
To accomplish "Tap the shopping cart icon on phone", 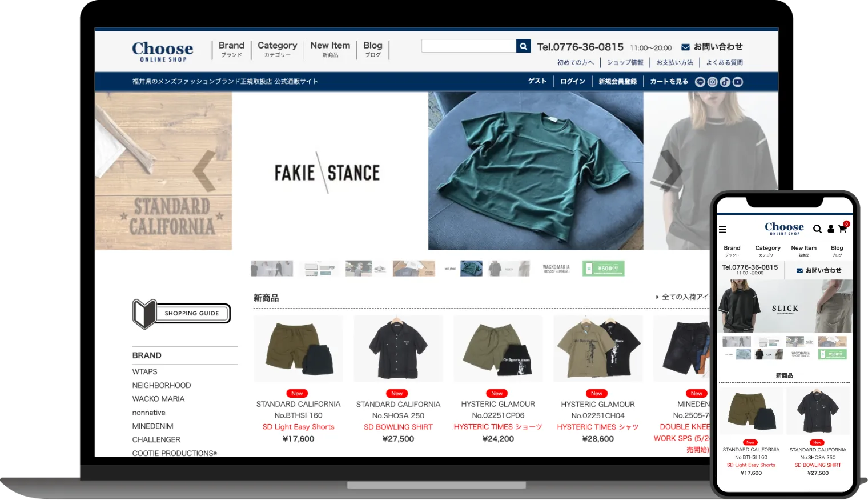I will click(x=843, y=228).
